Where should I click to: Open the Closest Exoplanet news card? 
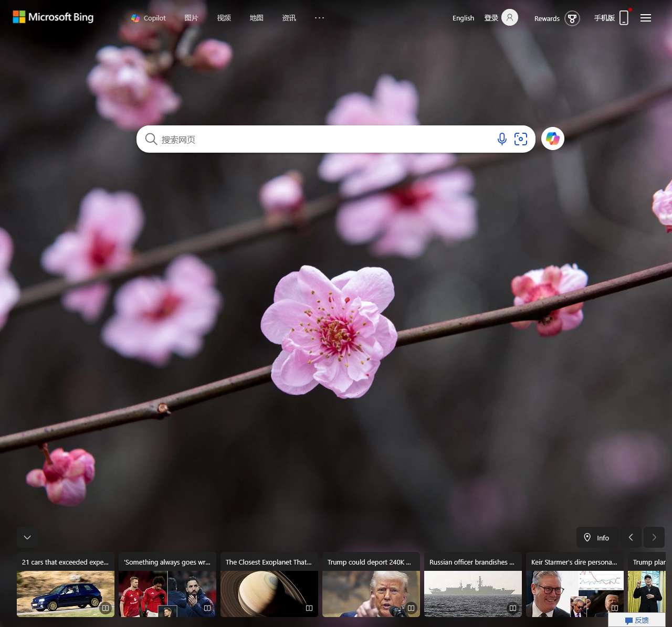(x=269, y=585)
